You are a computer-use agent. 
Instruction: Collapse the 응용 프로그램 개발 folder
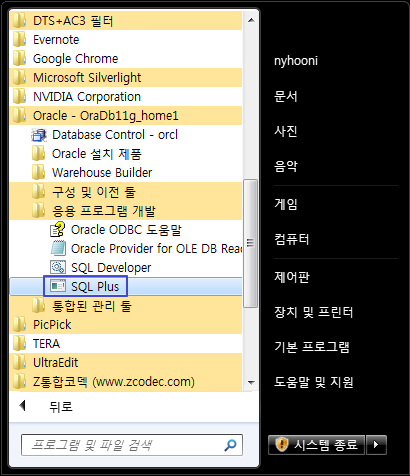pos(126,211)
